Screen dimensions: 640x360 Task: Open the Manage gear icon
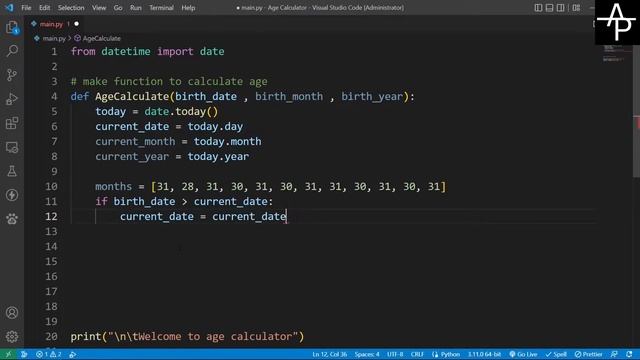click(x=12, y=336)
